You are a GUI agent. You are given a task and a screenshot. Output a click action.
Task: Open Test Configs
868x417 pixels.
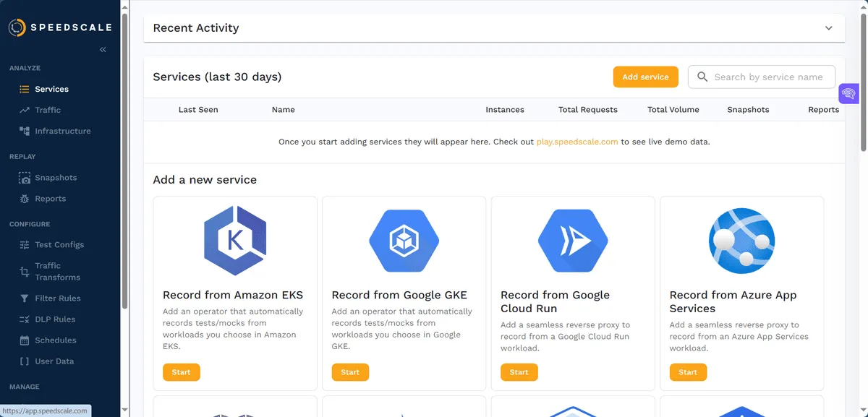(58, 244)
